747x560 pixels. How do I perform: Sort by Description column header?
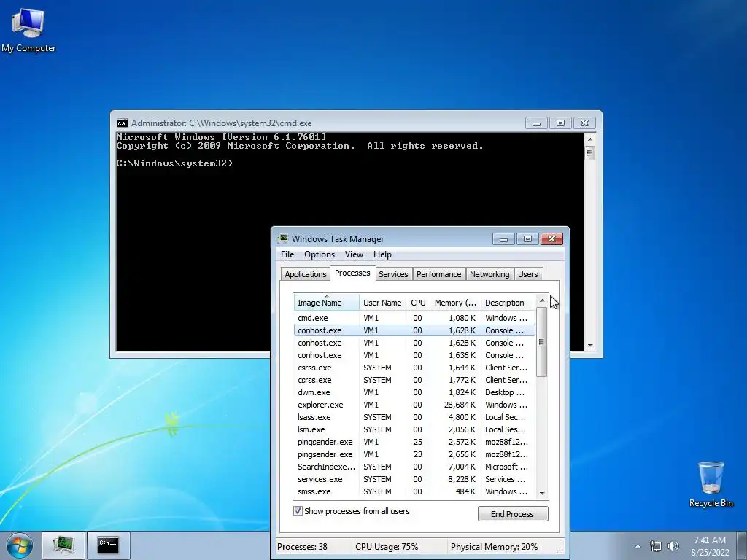tap(508, 303)
